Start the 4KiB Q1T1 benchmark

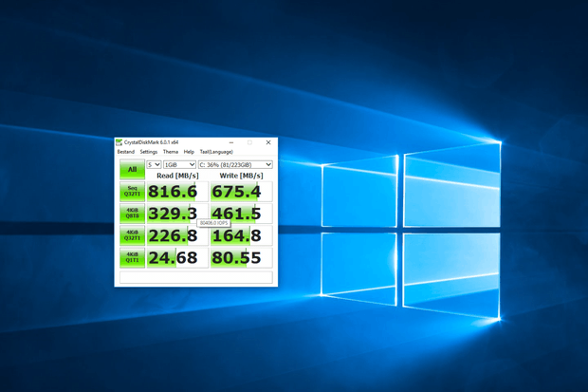pyautogui.click(x=132, y=257)
